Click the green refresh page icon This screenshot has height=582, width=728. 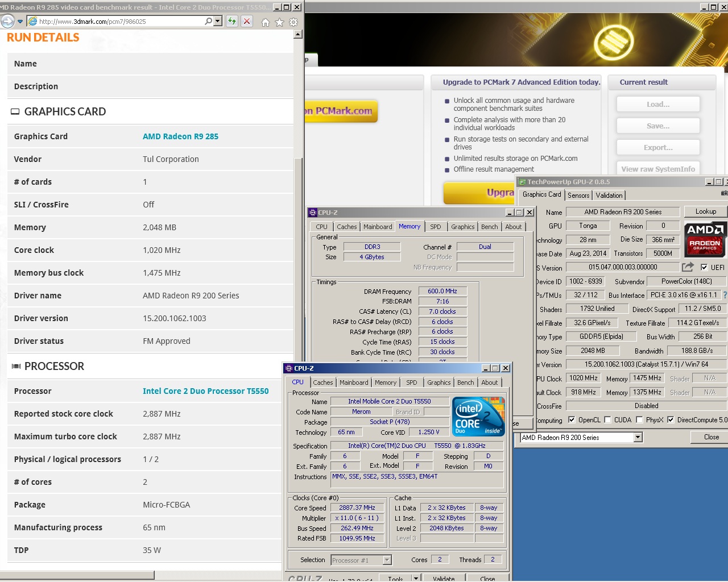(232, 21)
